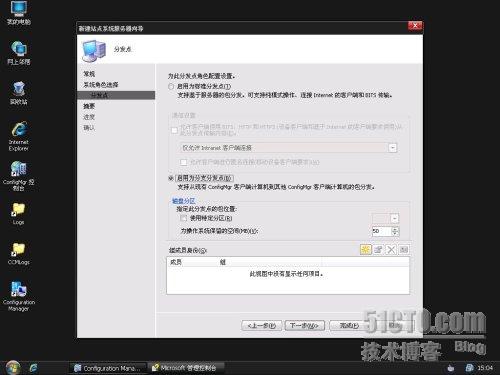Go to the 进度 wizard step

89,117
